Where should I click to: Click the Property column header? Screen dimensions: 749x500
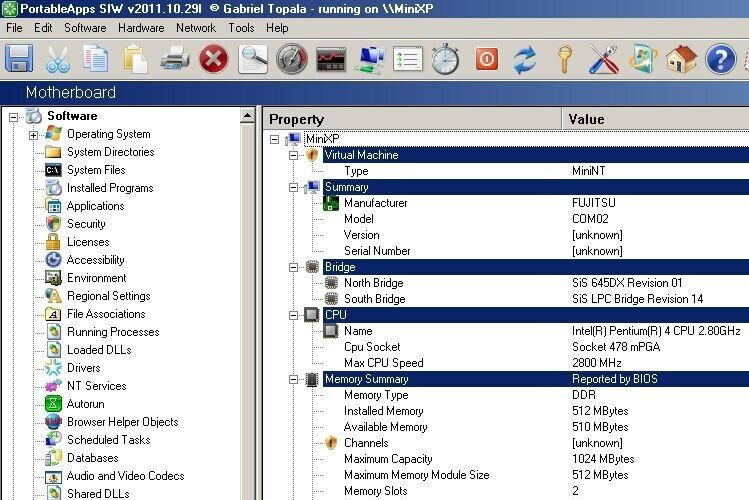pos(412,119)
